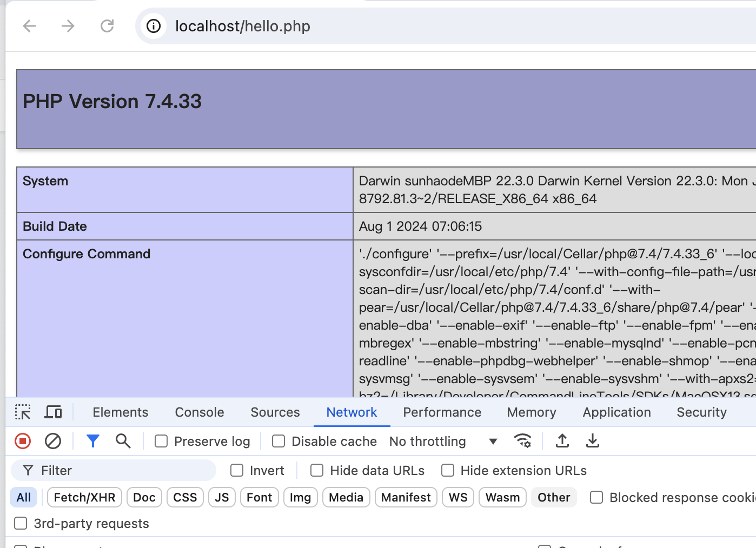756x548 pixels.
Task: Open the No throttling dropdown
Action: (443, 442)
